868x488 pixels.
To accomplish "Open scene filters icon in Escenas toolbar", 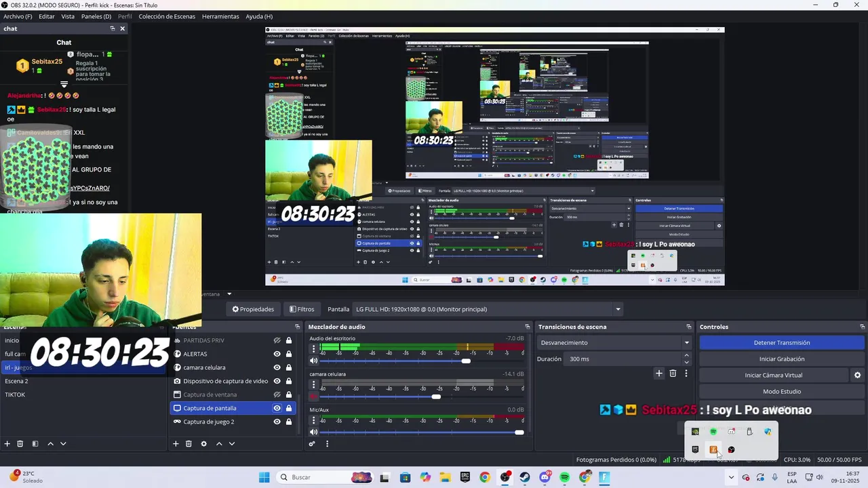I will tap(35, 444).
